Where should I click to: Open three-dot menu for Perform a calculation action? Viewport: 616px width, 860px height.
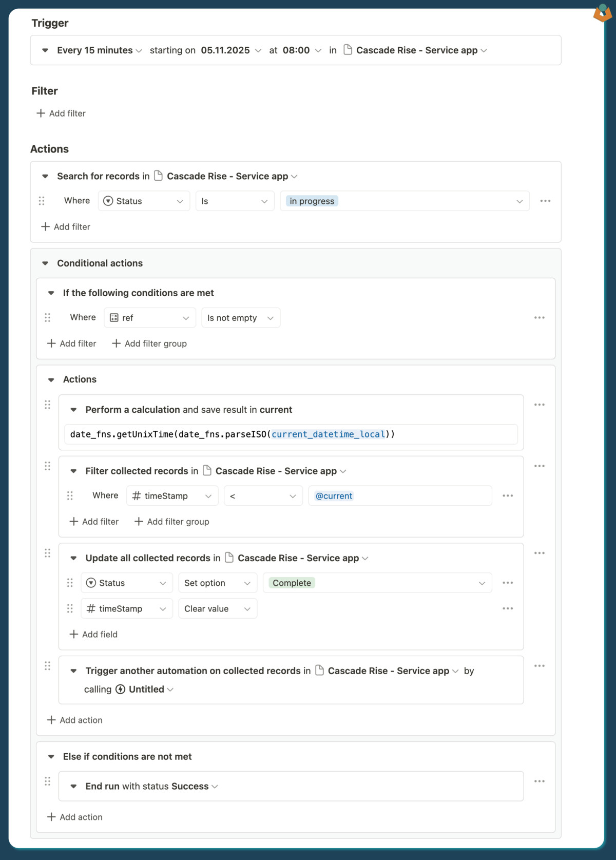539,405
